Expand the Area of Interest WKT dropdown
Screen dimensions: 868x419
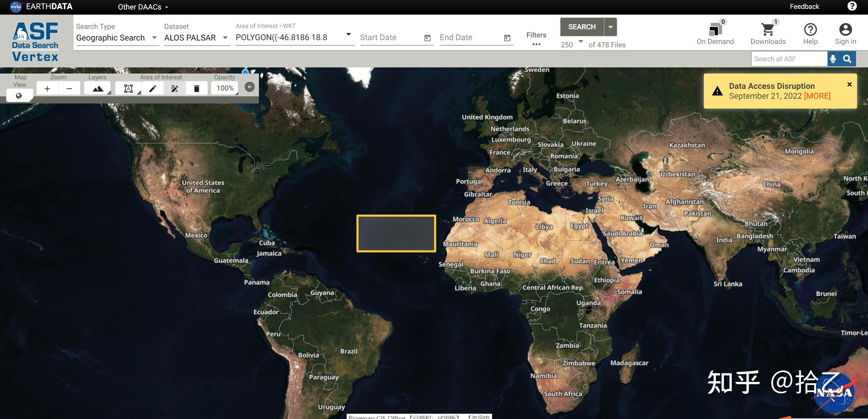pos(348,34)
